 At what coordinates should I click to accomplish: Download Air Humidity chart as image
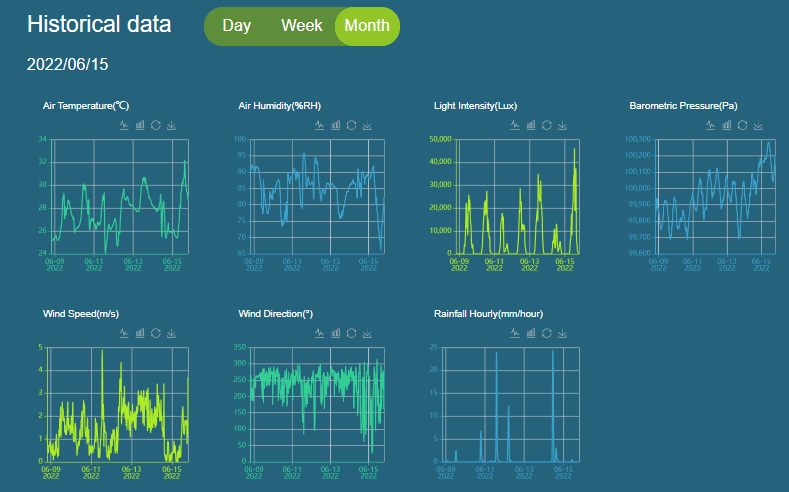pyautogui.click(x=367, y=125)
